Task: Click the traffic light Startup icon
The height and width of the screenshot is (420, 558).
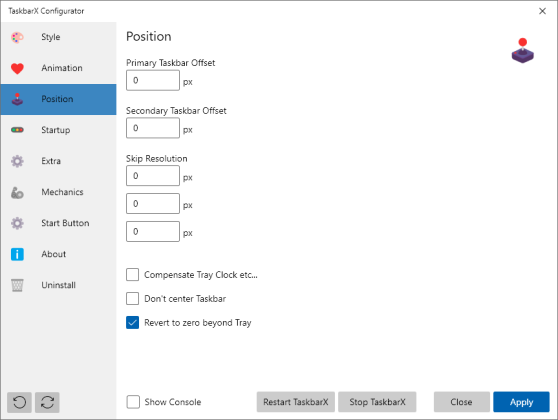Action: 17,130
